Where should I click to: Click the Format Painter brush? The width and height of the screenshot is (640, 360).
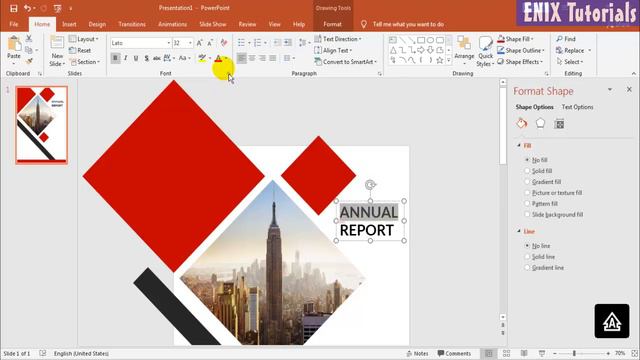pyautogui.click(x=29, y=61)
